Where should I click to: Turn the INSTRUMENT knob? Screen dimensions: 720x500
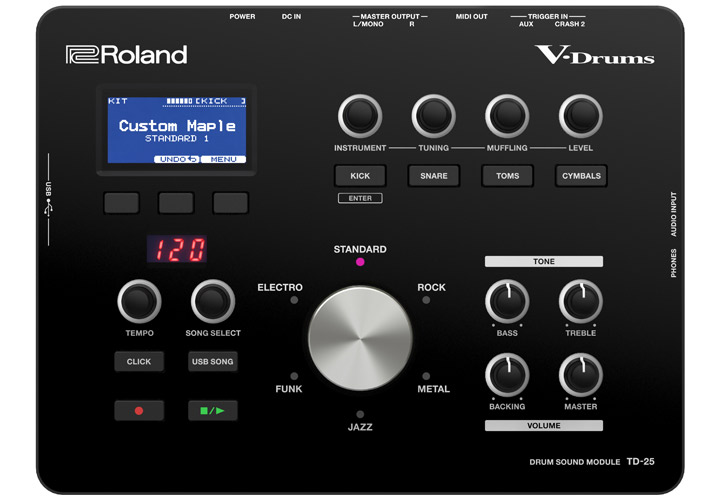point(360,116)
